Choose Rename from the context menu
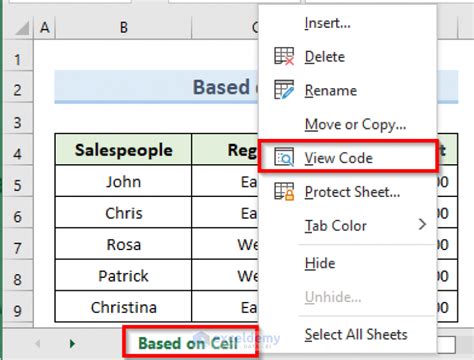474x360 pixels. 347,90
